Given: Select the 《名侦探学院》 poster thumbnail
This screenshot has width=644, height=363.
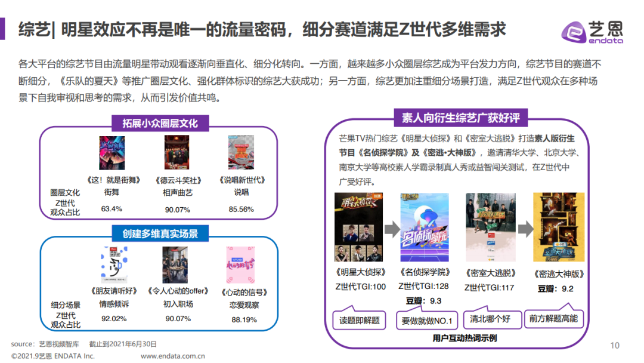Looking at the screenshot, I should click(425, 227).
